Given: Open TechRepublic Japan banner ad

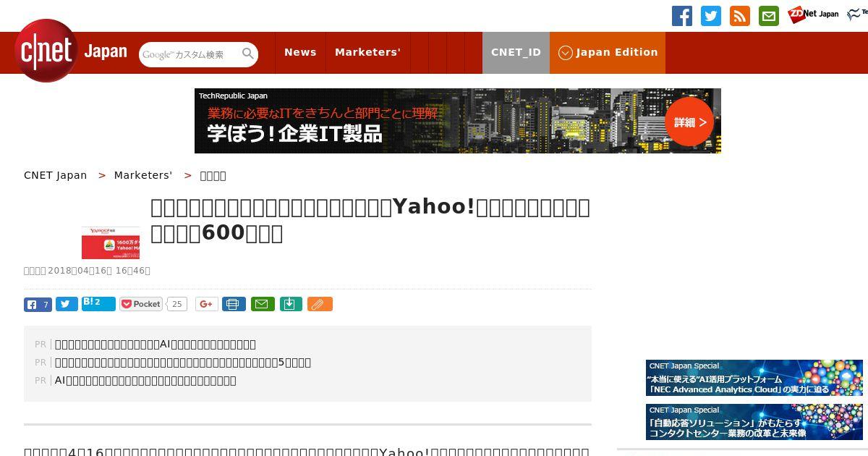Looking at the screenshot, I should (x=458, y=121).
